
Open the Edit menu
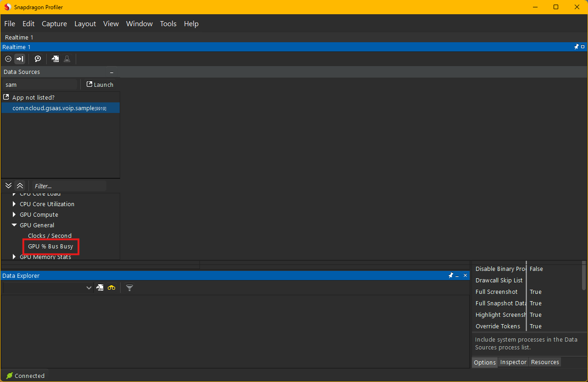coord(28,24)
